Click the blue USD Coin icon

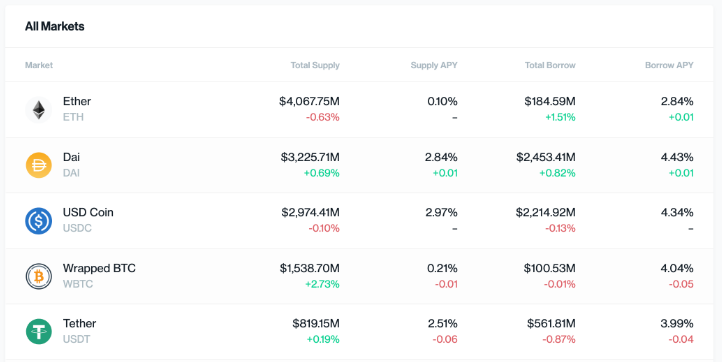[39, 221]
